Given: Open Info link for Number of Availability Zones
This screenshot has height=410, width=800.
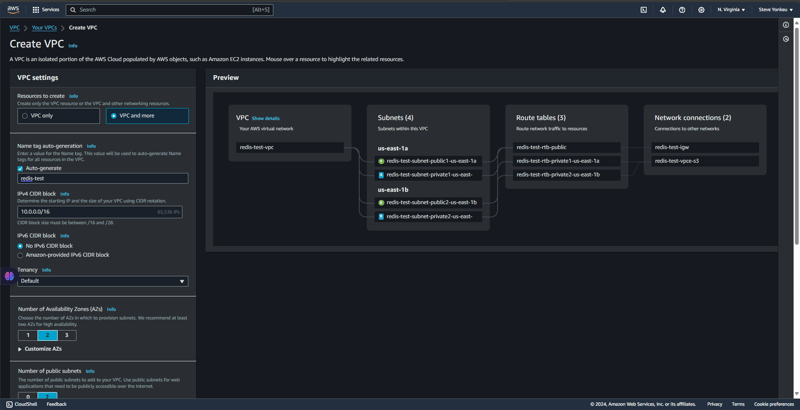Looking at the screenshot, I should tap(111, 309).
